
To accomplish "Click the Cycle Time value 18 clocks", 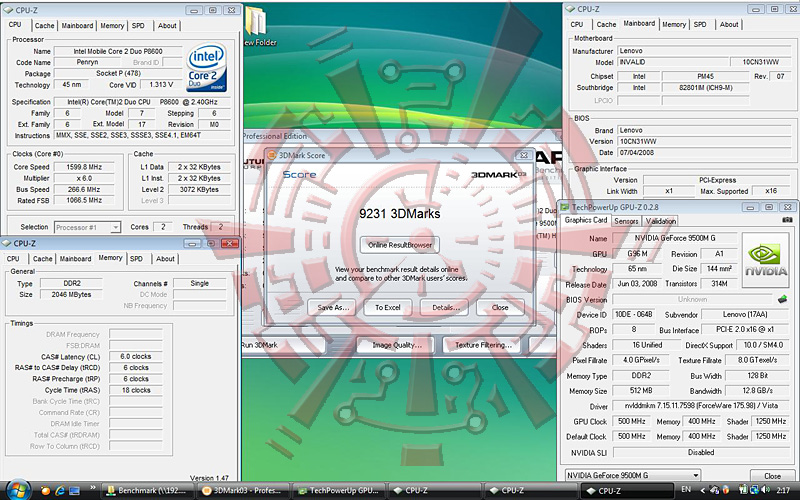I will coord(136,390).
